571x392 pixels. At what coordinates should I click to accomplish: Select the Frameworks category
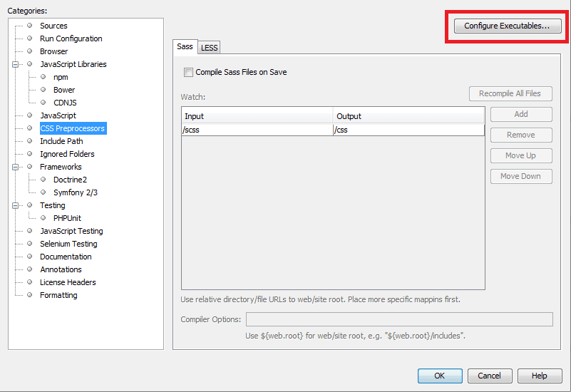point(61,167)
